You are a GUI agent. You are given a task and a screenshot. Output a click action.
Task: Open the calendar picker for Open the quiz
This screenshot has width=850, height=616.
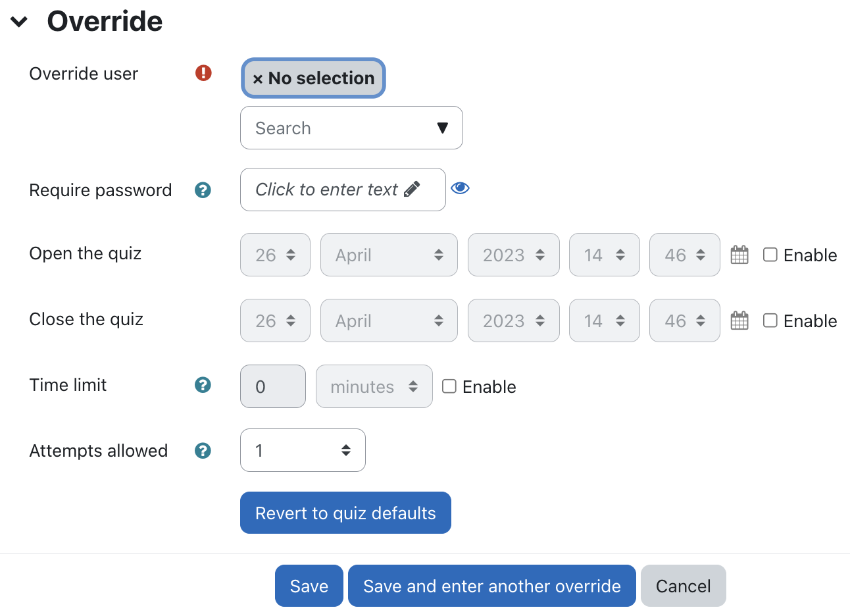(x=739, y=255)
